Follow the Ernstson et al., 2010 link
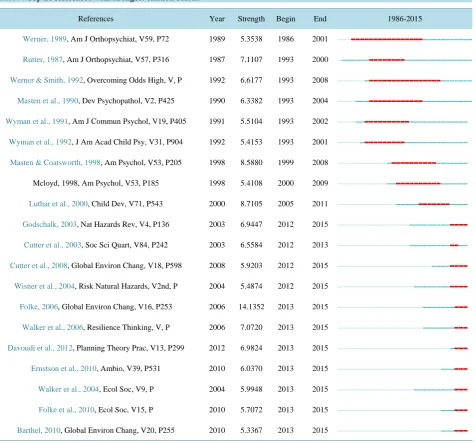Viewport: 476px width, 443px height. tap(64, 369)
